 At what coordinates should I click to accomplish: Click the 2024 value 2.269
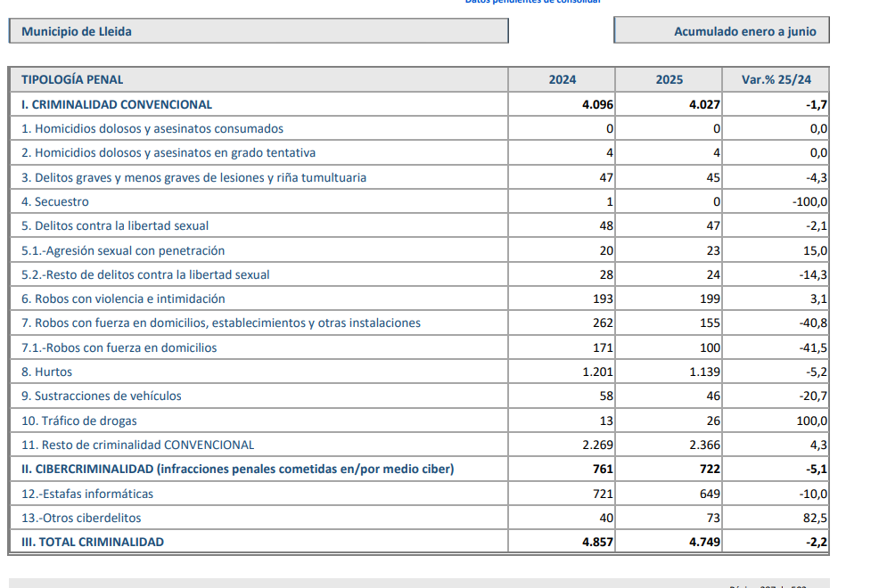(597, 444)
